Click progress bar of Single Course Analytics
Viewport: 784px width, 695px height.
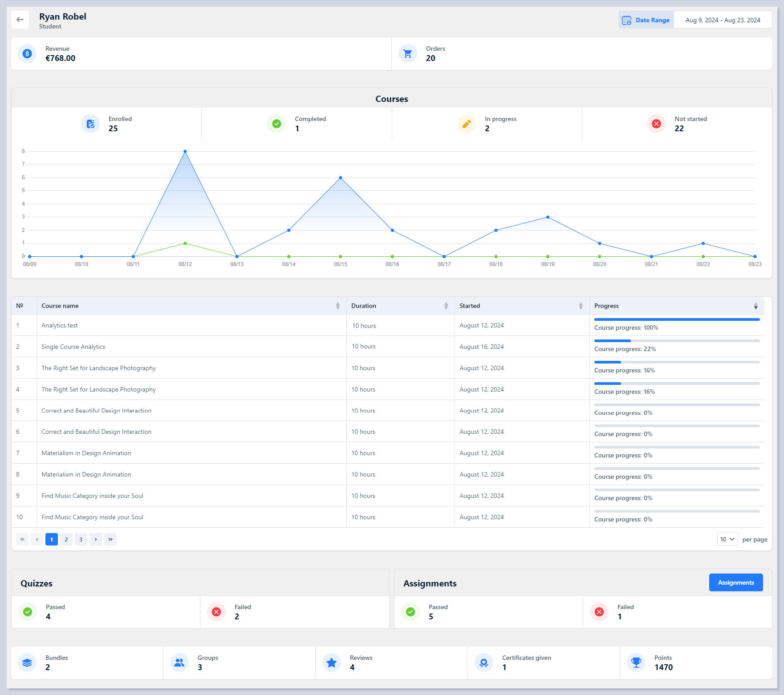tap(677, 341)
